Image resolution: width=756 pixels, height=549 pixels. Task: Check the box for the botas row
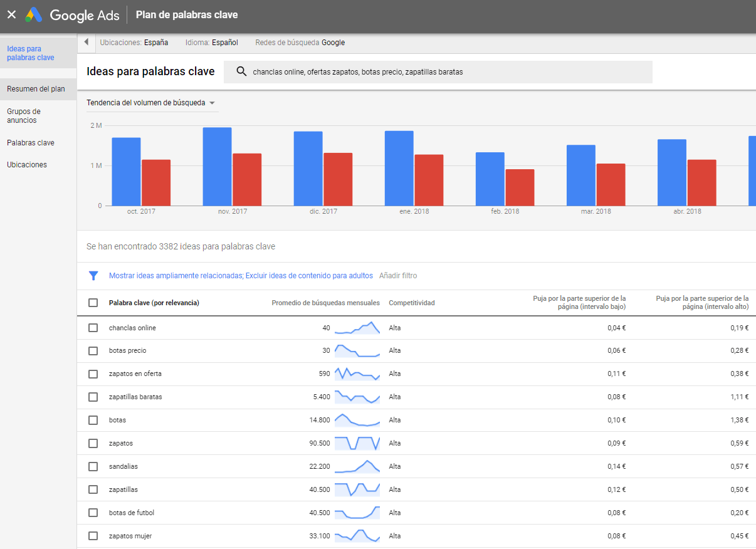93,421
